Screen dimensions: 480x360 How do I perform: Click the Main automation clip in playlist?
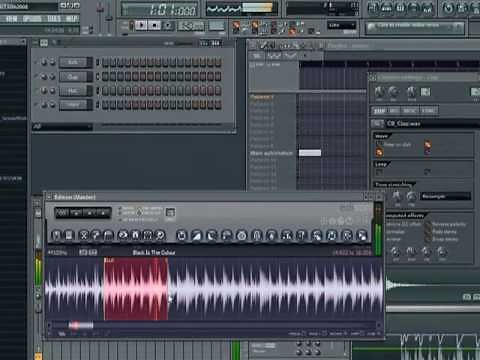[310, 153]
